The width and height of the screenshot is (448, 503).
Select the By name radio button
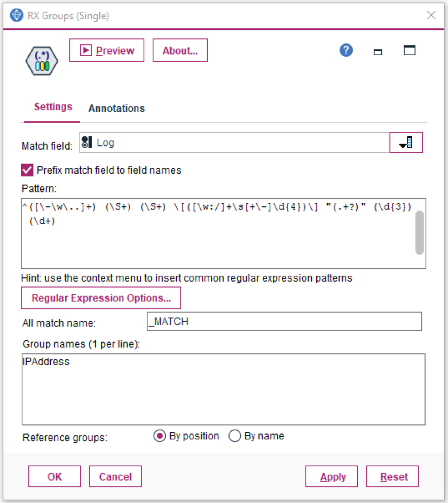pos(234,436)
